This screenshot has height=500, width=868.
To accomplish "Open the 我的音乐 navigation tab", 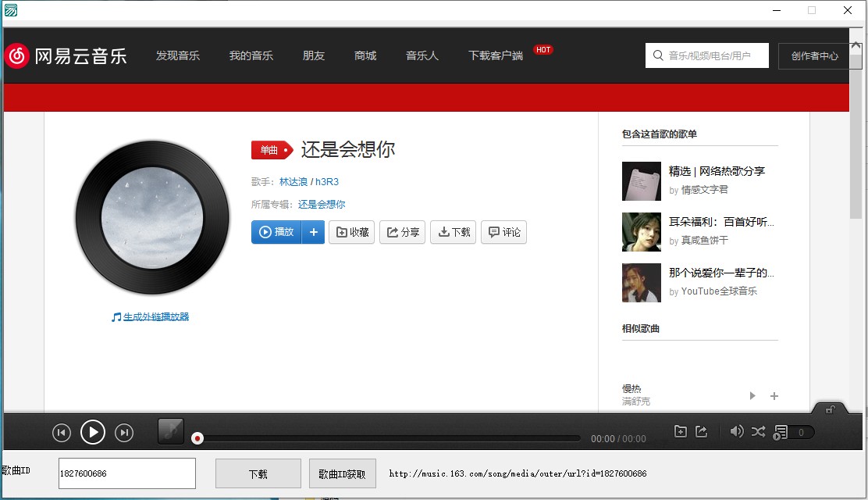I will click(251, 55).
